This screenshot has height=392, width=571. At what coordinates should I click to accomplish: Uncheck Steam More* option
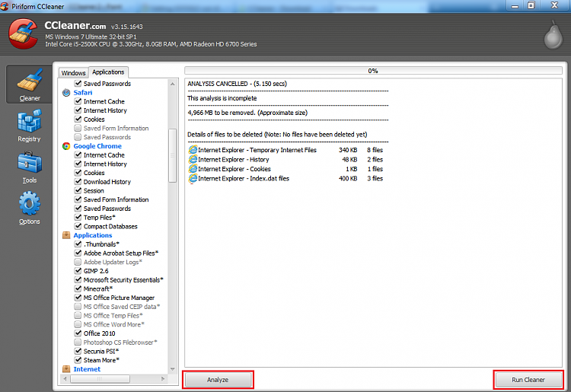tap(78, 360)
